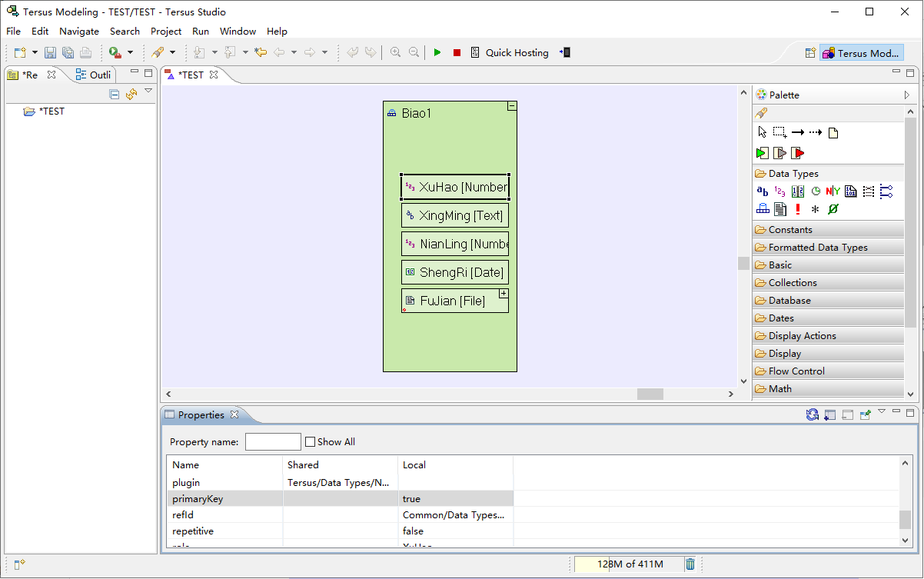The height and width of the screenshot is (579, 924).
Task: Pick the clock Date data type icon
Action: (816, 191)
